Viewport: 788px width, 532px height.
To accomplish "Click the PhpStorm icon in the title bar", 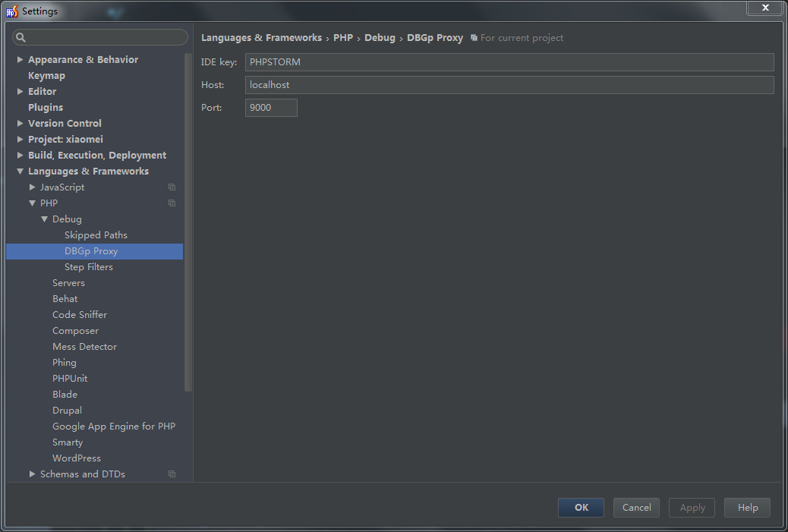I will click(x=12, y=11).
